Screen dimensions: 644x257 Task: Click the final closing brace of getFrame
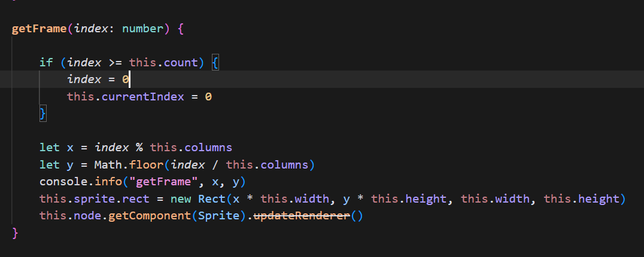pos(15,232)
